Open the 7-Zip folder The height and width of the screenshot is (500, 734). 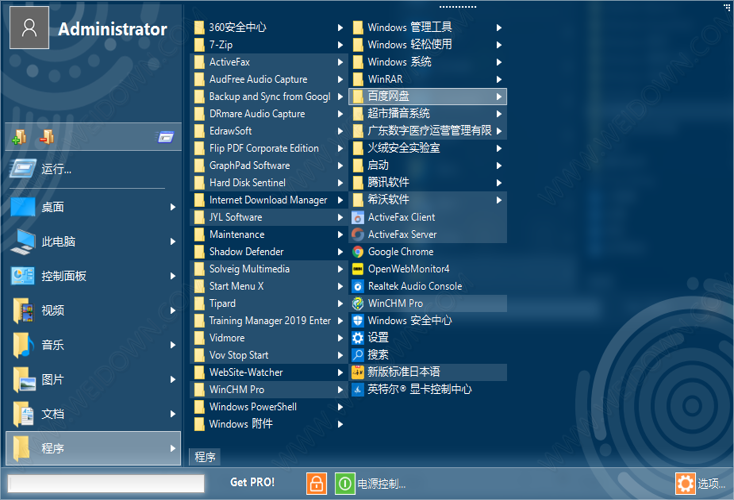269,45
